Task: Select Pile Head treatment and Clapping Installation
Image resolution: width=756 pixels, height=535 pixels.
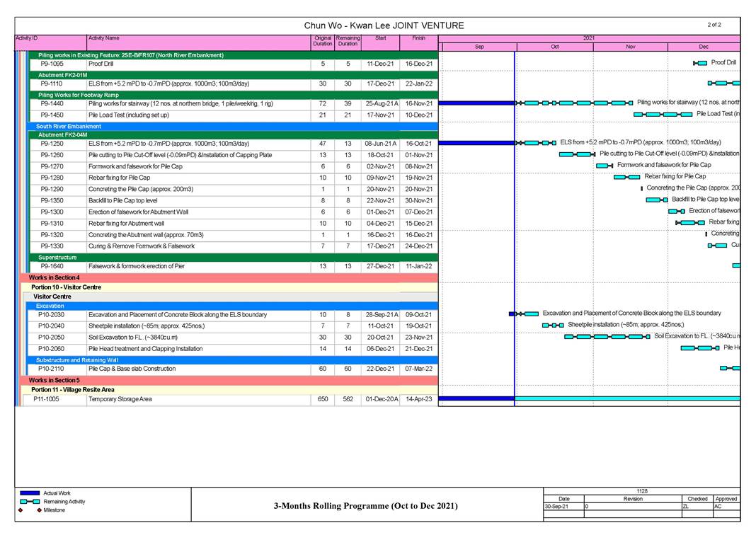Action: tap(145, 349)
